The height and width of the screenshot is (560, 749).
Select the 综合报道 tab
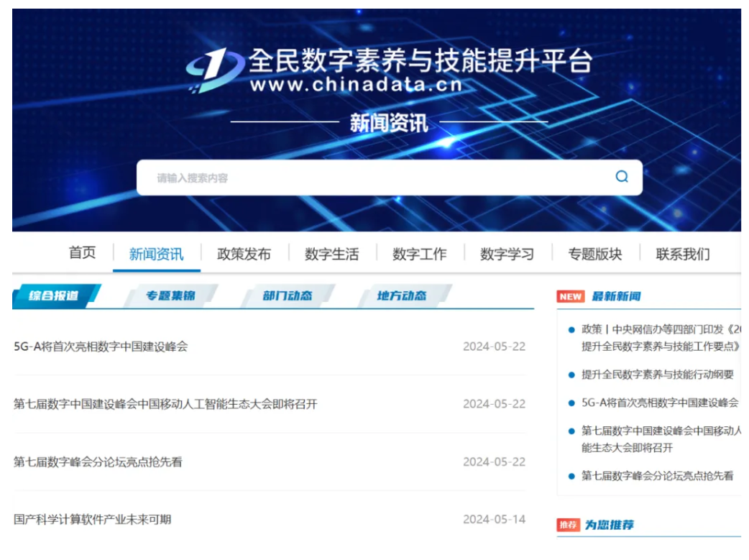pyautogui.click(x=54, y=295)
